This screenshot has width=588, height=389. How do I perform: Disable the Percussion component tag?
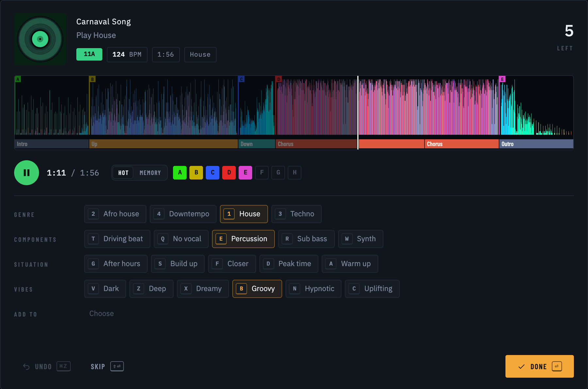pyautogui.click(x=243, y=239)
